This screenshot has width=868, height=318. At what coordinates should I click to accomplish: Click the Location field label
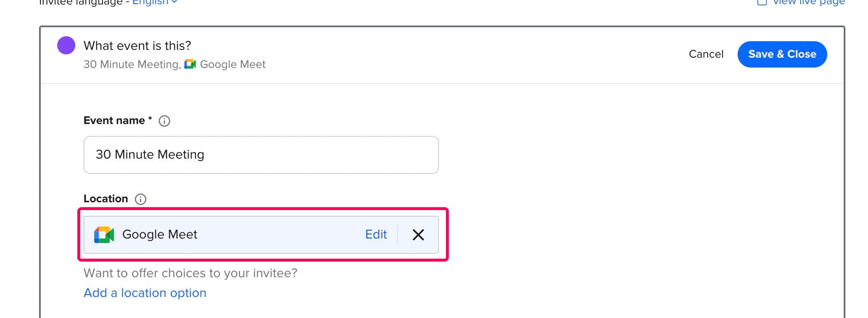(106, 199)
